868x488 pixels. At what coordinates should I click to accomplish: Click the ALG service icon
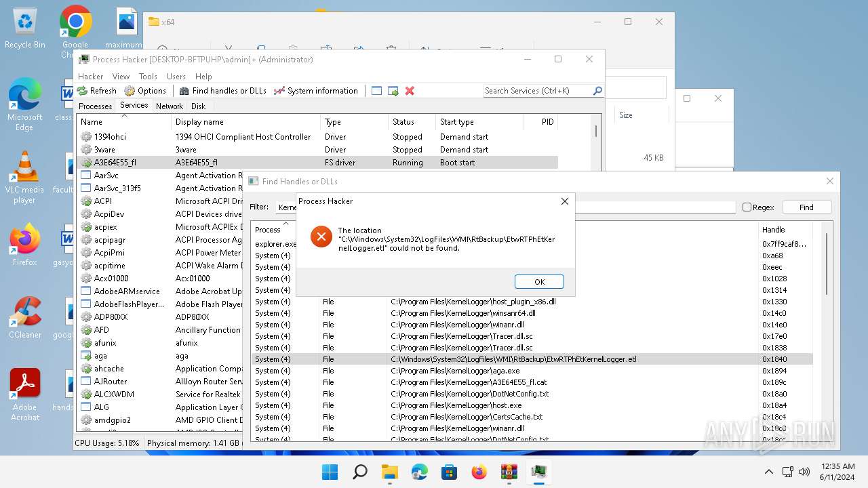tap(85, 407)
